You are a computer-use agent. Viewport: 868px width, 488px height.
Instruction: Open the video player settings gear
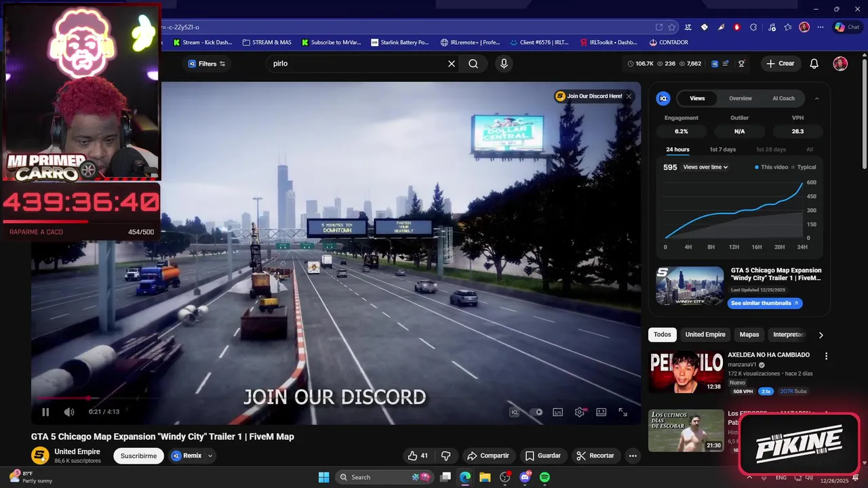click(x=580, y=411)
